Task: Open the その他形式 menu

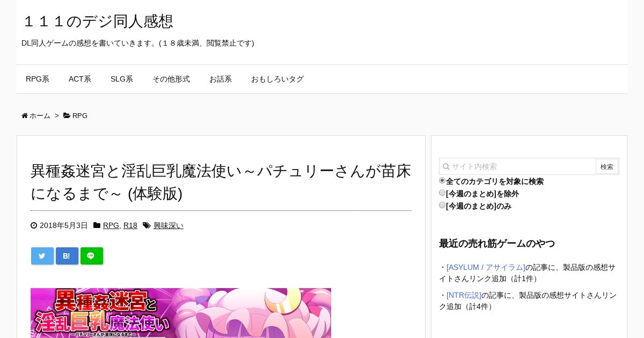Action: tap(171, 79)
